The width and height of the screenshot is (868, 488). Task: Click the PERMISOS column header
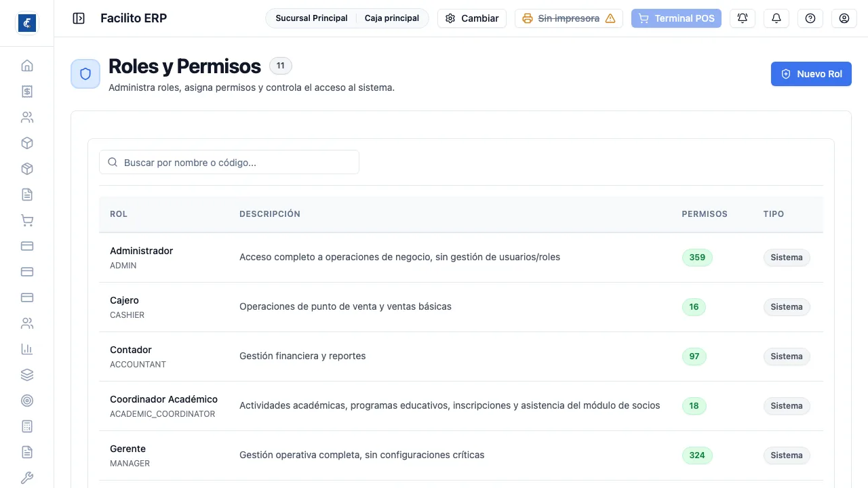(x=705, y=214)
